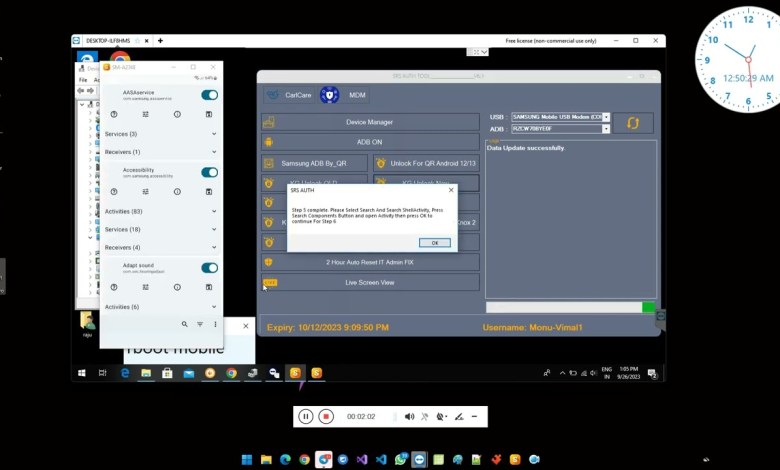Click save icon under Accessibility
780x470 pixels.
(209, 191)
